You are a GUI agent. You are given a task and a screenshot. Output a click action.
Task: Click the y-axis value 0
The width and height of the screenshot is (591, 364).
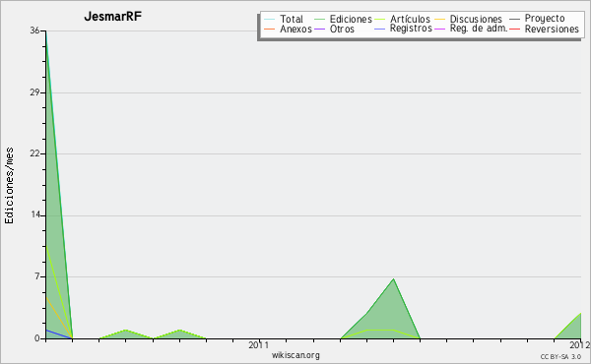[37, 338]
